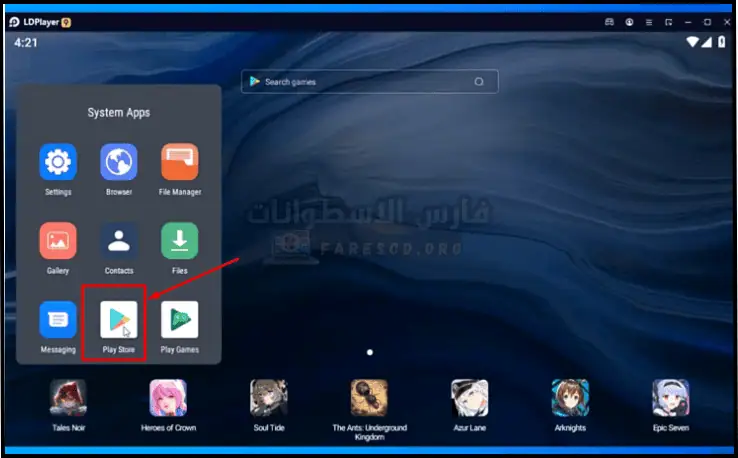The height and width of the screenshot is (458, 738).
Task: Launch Heroes of Crown game
Action: 168,398
